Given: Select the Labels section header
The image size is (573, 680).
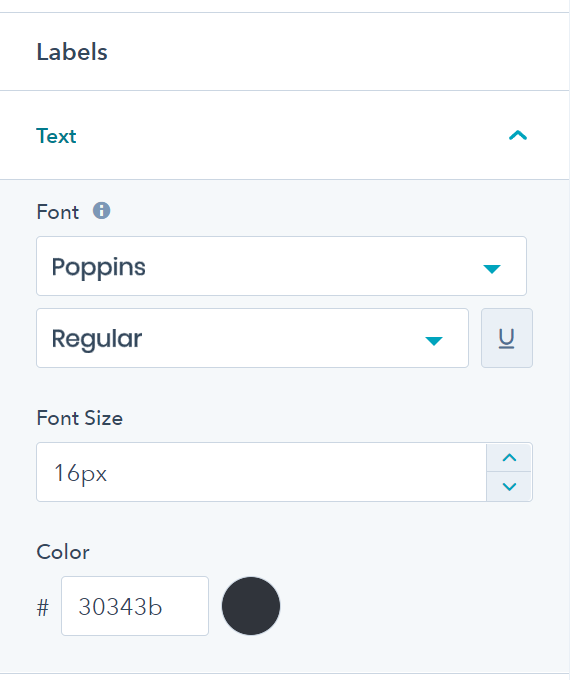Looking at the screenshot, I should coord(72,52).
